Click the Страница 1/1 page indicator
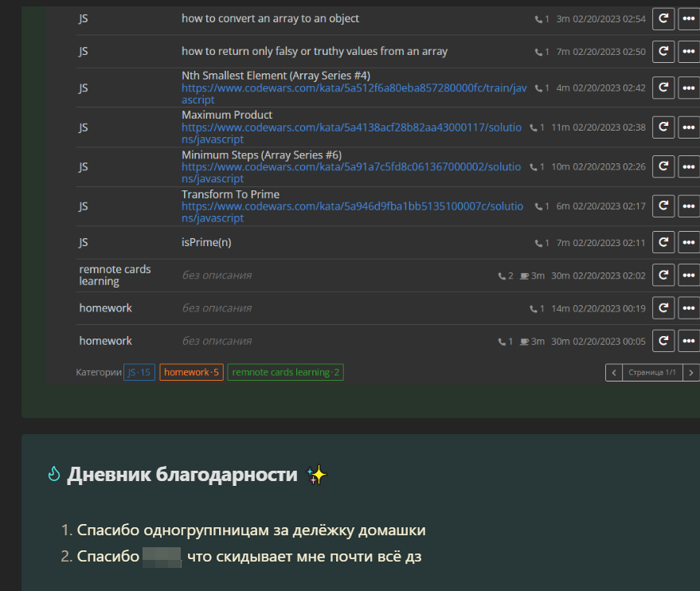700x591 pixels. click(x=651, y=372)
